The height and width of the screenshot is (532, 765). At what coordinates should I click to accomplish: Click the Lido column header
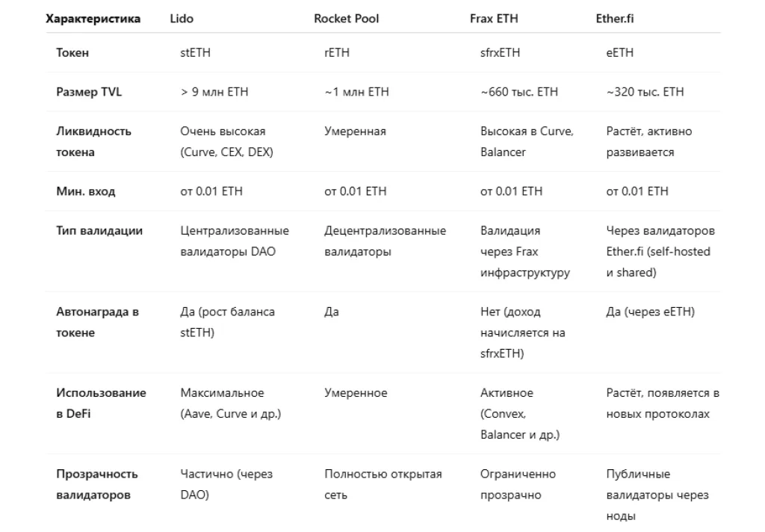182,19
